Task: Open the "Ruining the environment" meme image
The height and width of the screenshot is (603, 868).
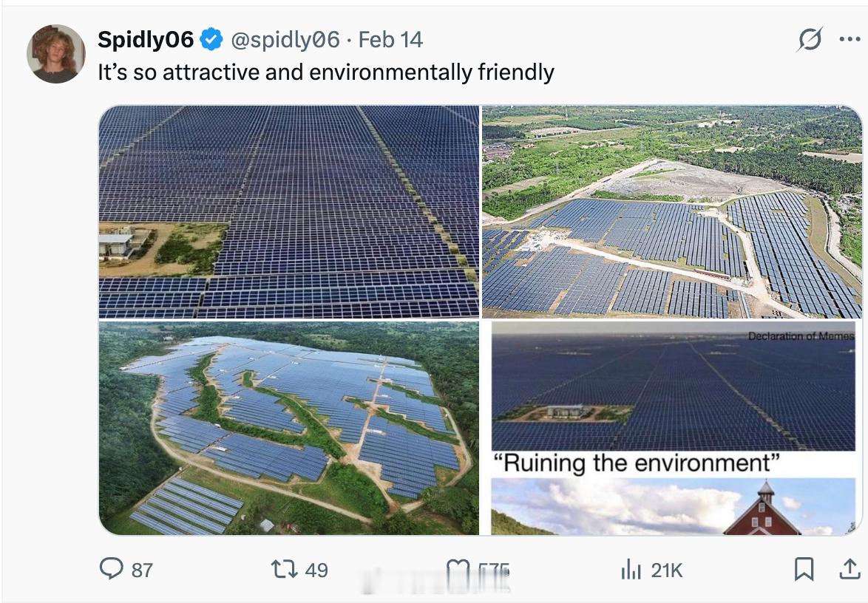Action: tap(672, 428)
